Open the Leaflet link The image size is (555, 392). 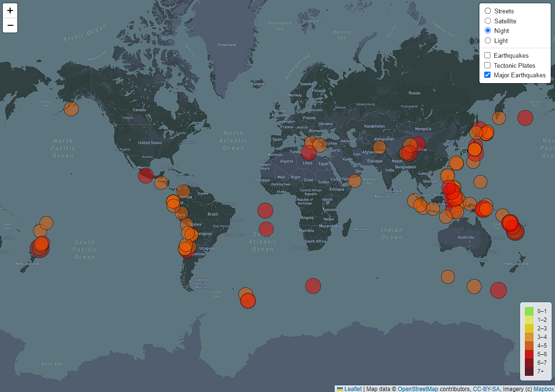click(x=353, y=389)
